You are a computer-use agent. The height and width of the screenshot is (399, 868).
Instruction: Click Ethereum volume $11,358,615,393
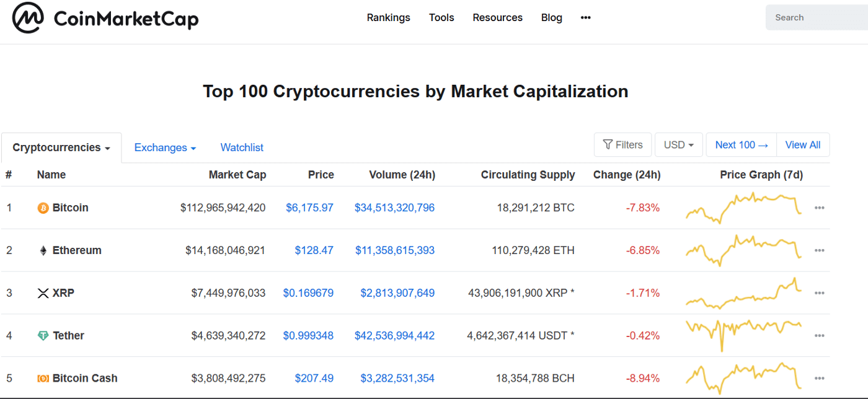click(x=395, y=251)
